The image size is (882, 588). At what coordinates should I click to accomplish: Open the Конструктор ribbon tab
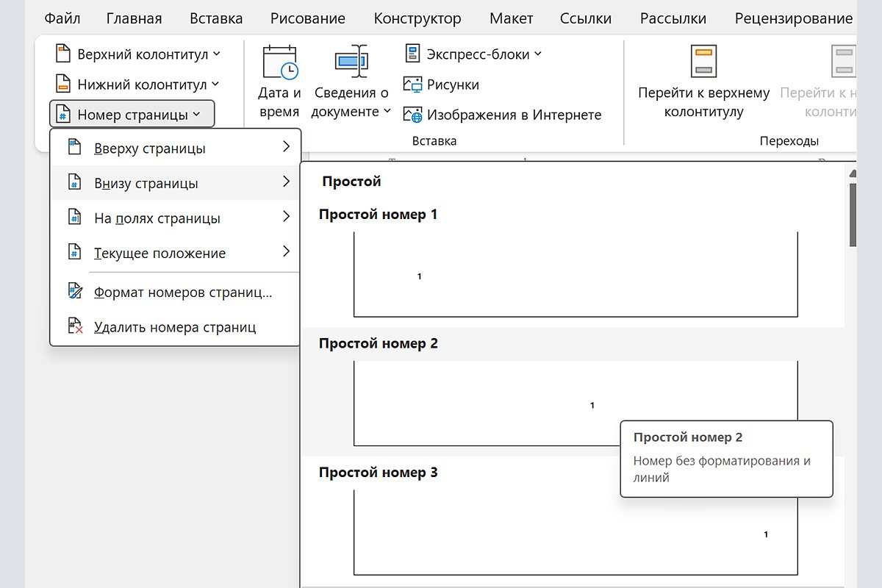coord(417,18)
